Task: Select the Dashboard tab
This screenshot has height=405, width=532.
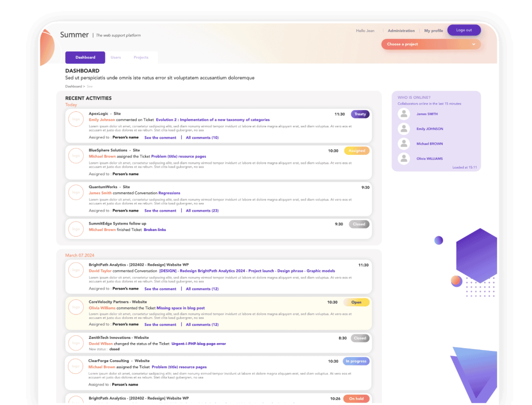Action: (x=85, y=58)
